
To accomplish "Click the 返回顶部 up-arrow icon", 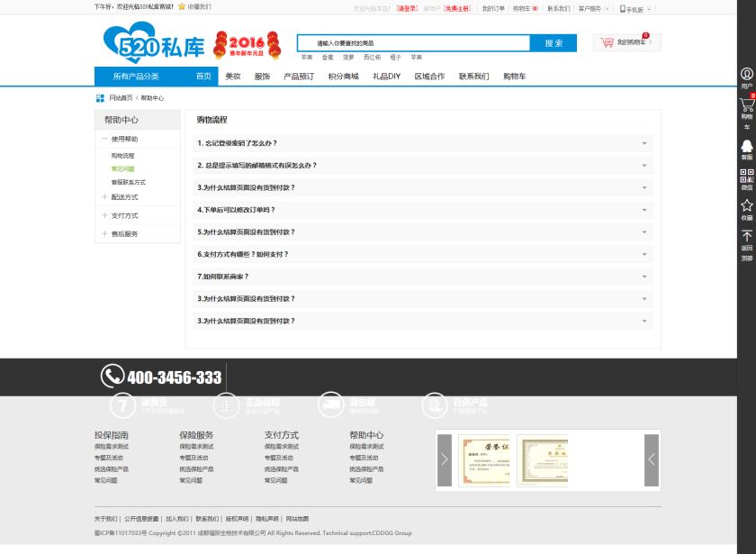I will pos(746,235).
